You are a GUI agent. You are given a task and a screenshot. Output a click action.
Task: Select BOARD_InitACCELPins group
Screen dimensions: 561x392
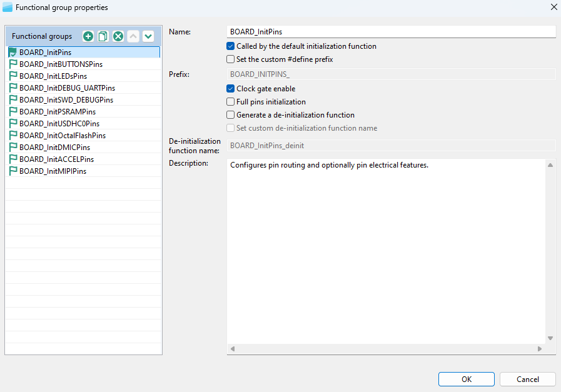(84, 159)
